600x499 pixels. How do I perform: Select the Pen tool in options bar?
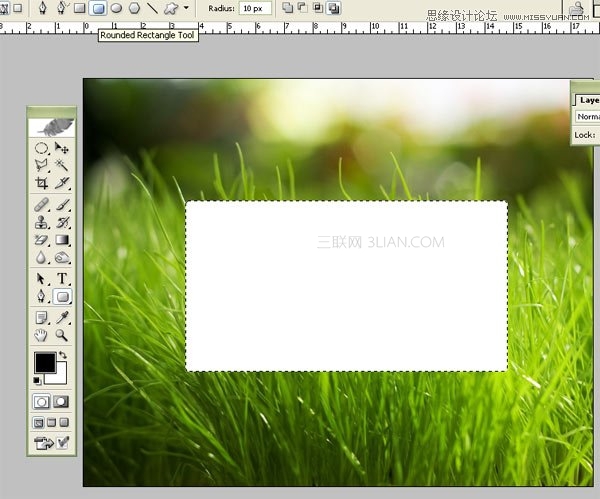coord(43,8)
